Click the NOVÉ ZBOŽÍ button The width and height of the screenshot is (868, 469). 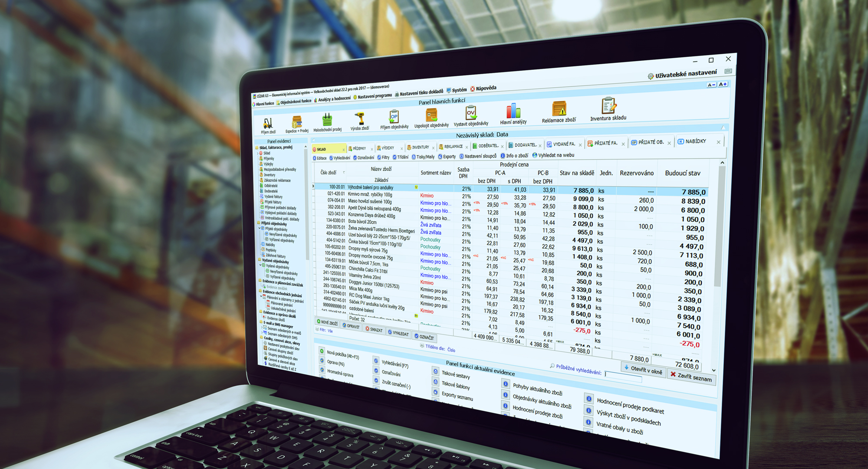click(327, 322)
